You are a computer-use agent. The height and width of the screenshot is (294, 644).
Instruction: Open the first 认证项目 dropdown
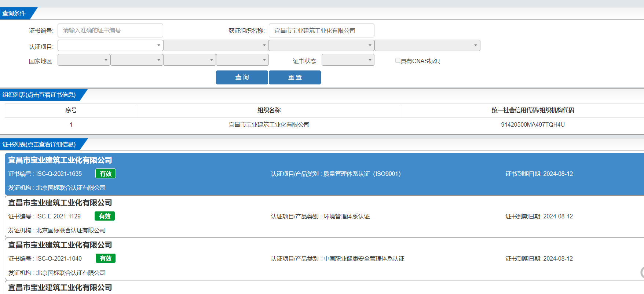tap(110, 46)
